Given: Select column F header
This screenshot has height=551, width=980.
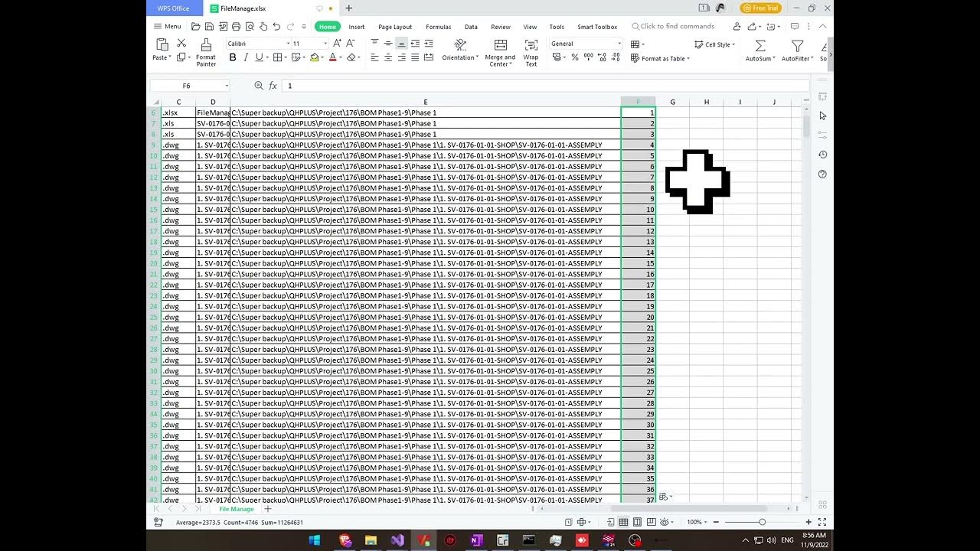Looking at the screenshot, I should pyautogui.click(x=638, y=102).
